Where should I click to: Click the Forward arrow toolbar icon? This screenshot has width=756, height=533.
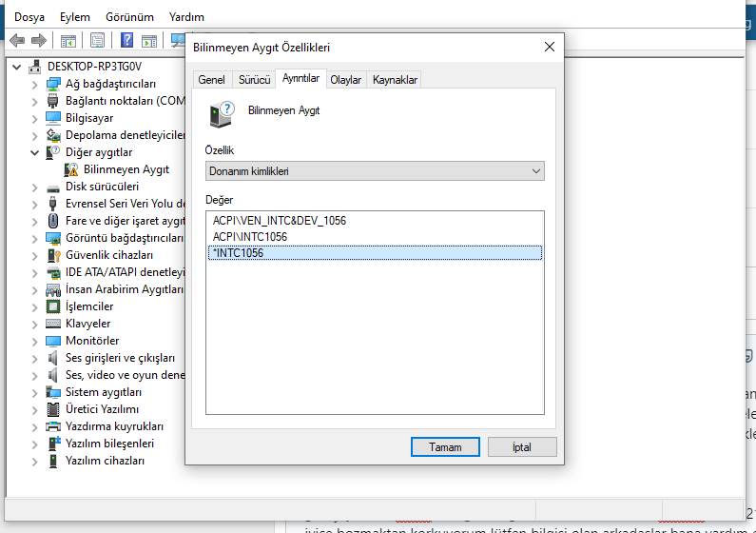coord(39,41)
